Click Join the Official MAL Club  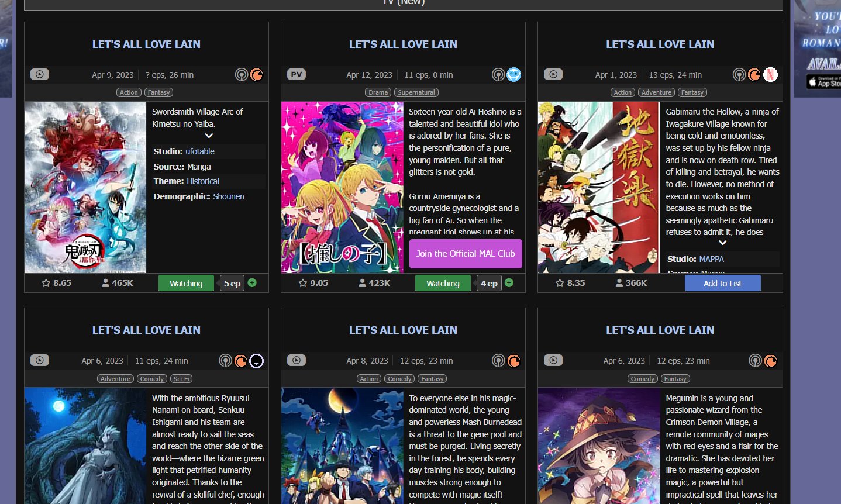(x=466, y=254)
